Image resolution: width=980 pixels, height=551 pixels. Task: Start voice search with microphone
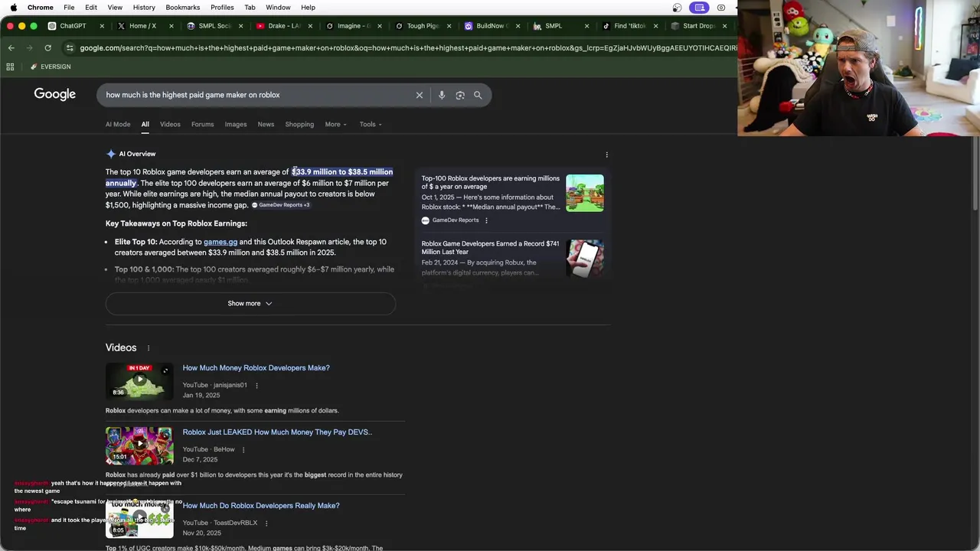tap(442, 95)
